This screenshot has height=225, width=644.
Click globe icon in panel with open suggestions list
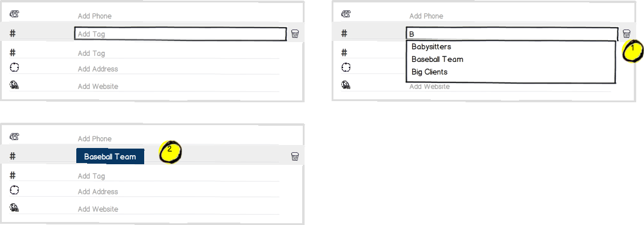coord(346,85)
